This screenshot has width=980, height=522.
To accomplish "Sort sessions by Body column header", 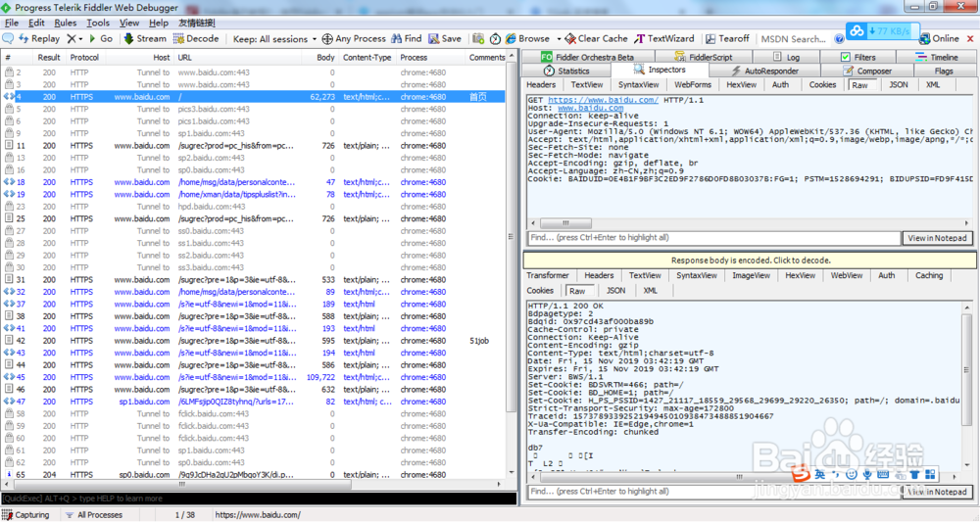I will [325, 58].
